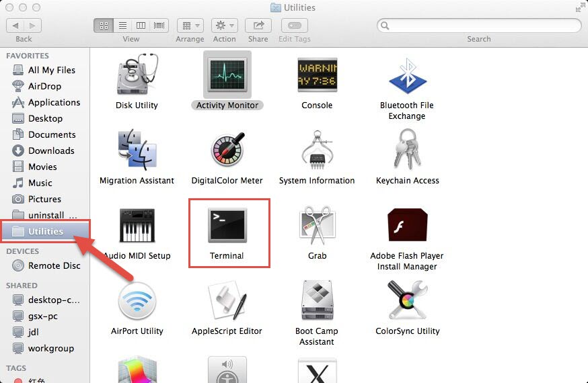Select the Keychain Access icon
This screenshot has height=383, width=588.
407,149
